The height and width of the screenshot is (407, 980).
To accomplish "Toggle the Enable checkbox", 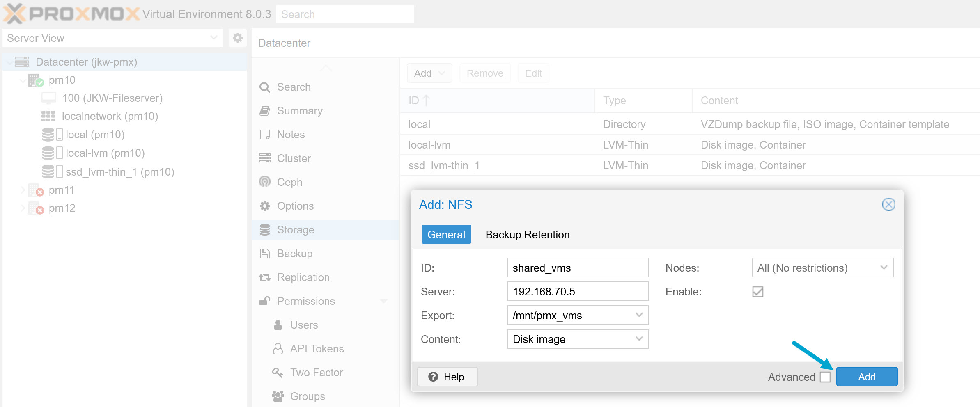I will coord(757,292).
